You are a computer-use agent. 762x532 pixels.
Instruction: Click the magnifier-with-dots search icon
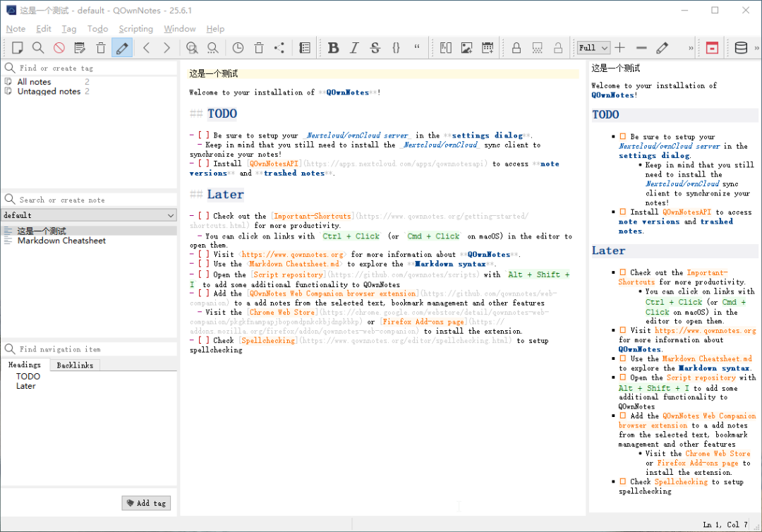[213, 47]
